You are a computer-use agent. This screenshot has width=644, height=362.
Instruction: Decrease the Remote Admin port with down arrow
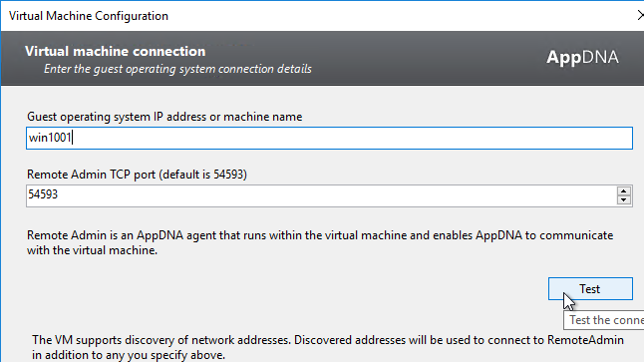[623, 200]
